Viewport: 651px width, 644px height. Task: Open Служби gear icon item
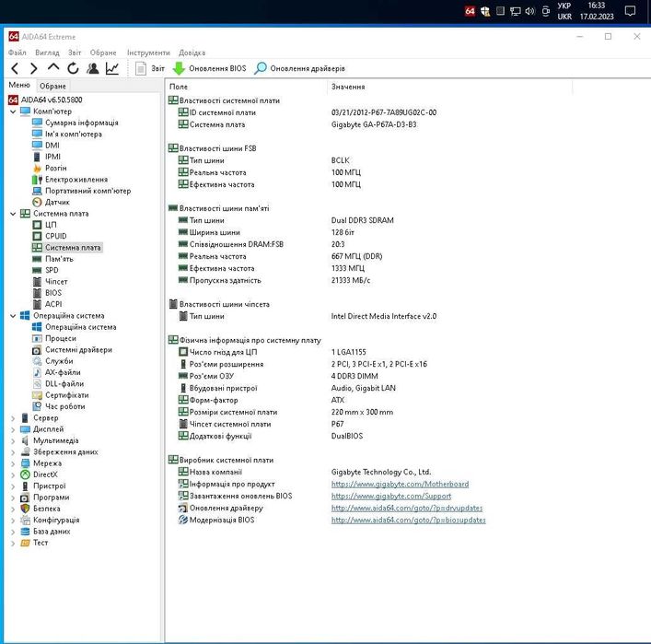pyautogui.click(x=59, y=361)
